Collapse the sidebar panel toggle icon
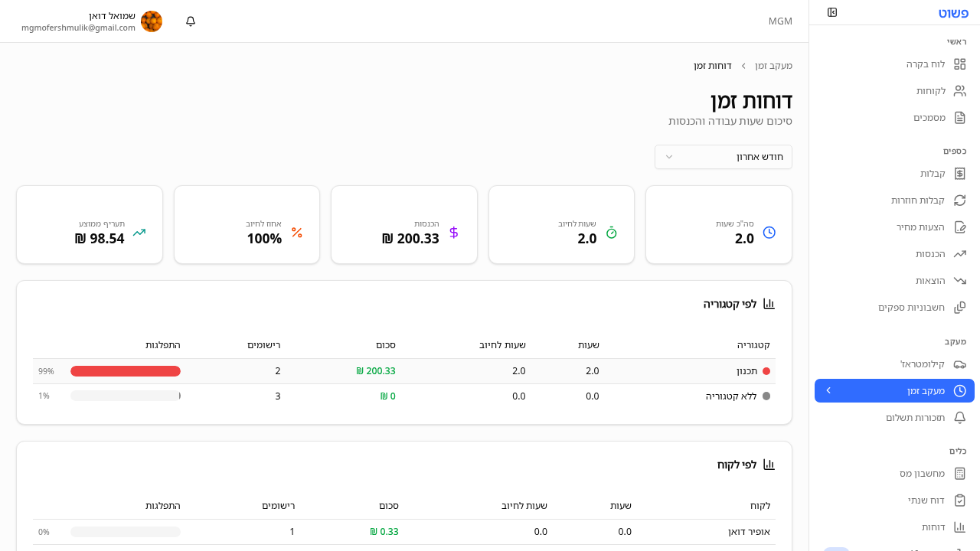 [x=832, y=12]
